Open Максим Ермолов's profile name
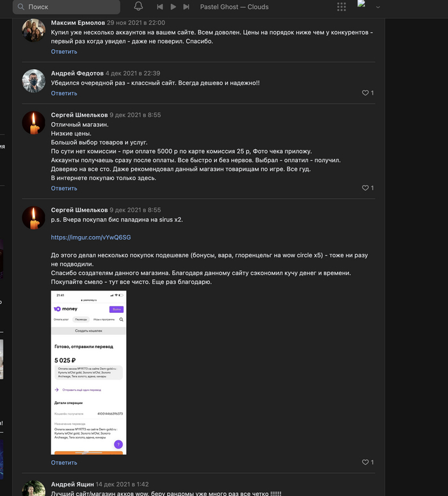The height and width of the screenshot is (496, 448). [78, 23]
